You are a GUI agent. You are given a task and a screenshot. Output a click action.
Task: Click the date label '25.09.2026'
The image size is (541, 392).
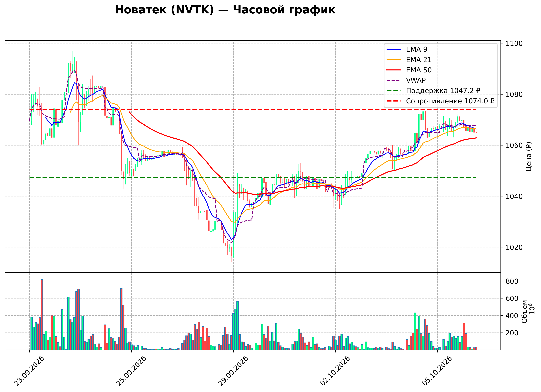click(x=131, y=371)
